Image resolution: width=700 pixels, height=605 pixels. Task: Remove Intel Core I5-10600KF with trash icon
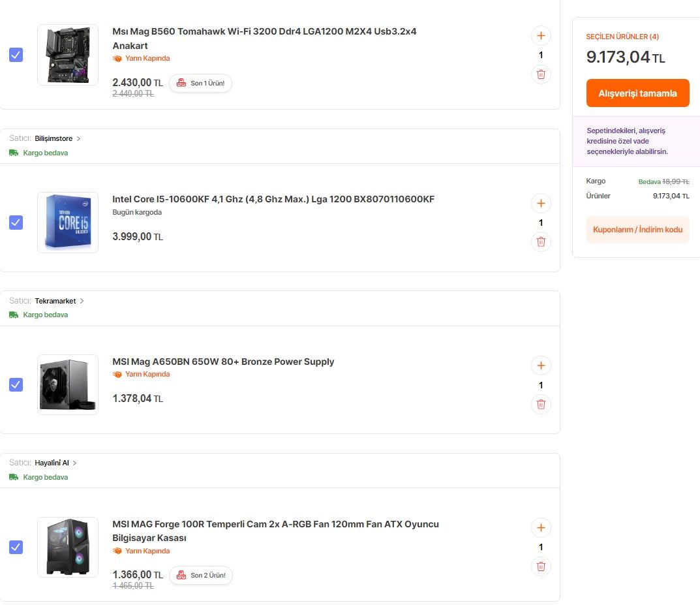point(541,242)
